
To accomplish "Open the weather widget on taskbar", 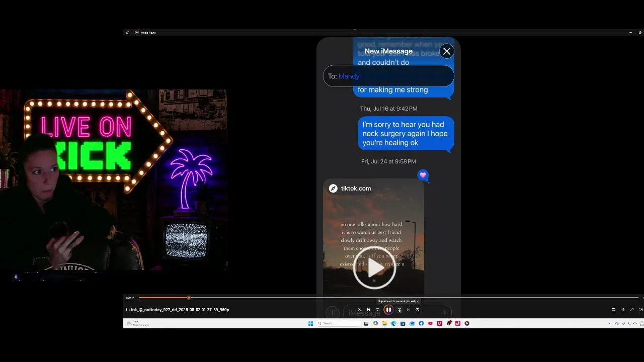I will click(x=138, y=323).
